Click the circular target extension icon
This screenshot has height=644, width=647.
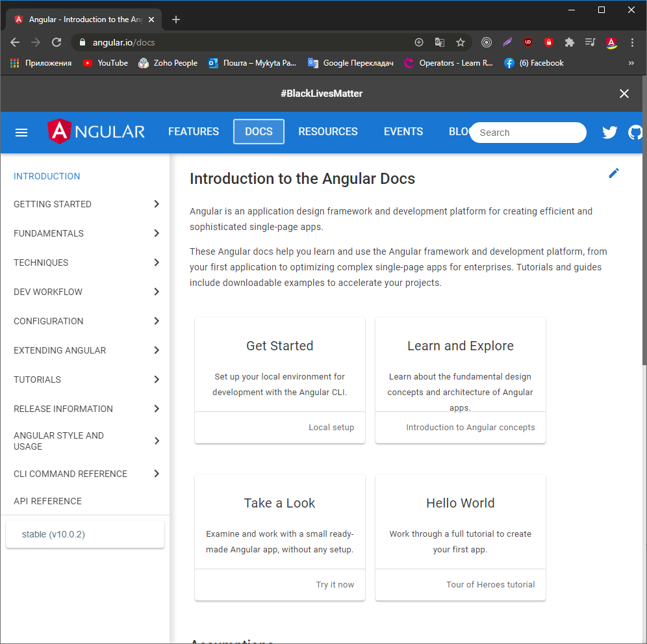click(x=487, y=42)
